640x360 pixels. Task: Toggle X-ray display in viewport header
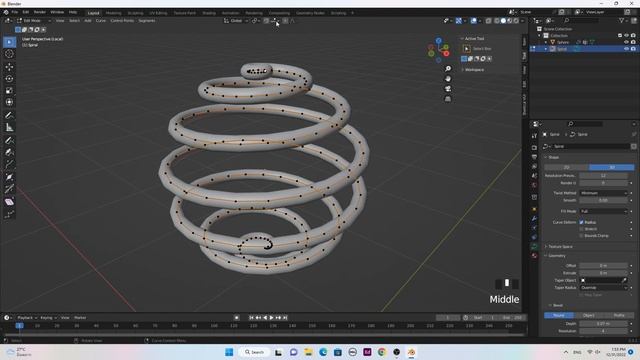click(489, 20)
